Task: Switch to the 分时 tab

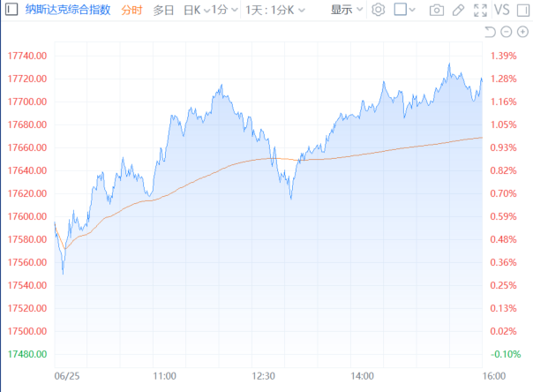Action: coord(131,10)
